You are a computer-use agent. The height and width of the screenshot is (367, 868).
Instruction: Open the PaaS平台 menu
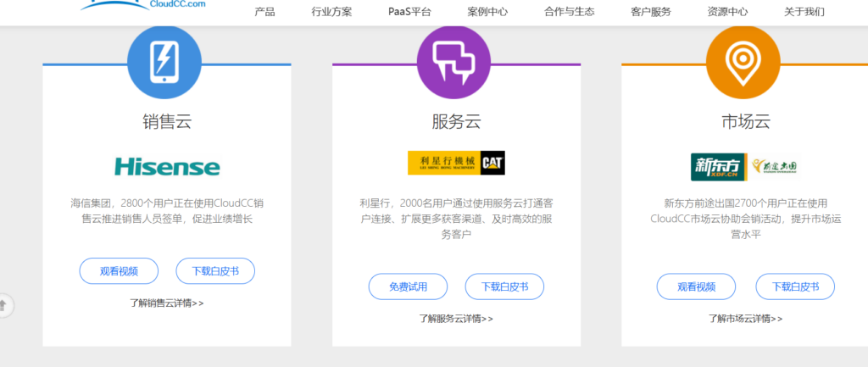(409, 12)
